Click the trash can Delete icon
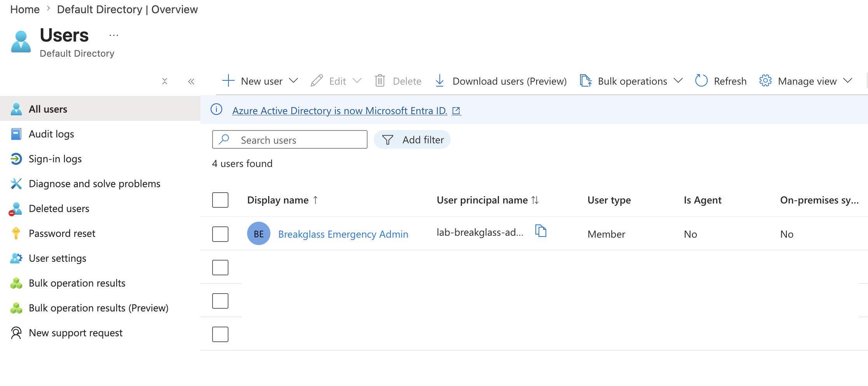This screenshot has height=386, width=868. [380, 81]
